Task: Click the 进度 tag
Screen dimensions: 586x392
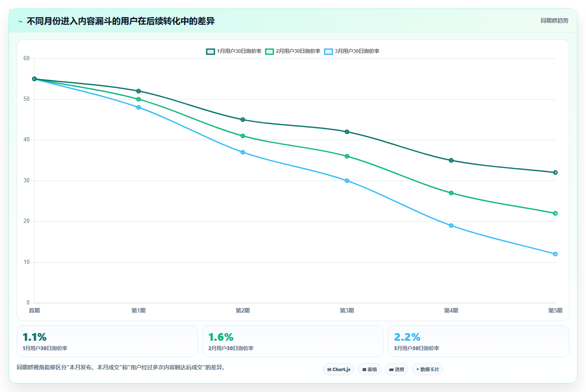Action: point(396,369)
